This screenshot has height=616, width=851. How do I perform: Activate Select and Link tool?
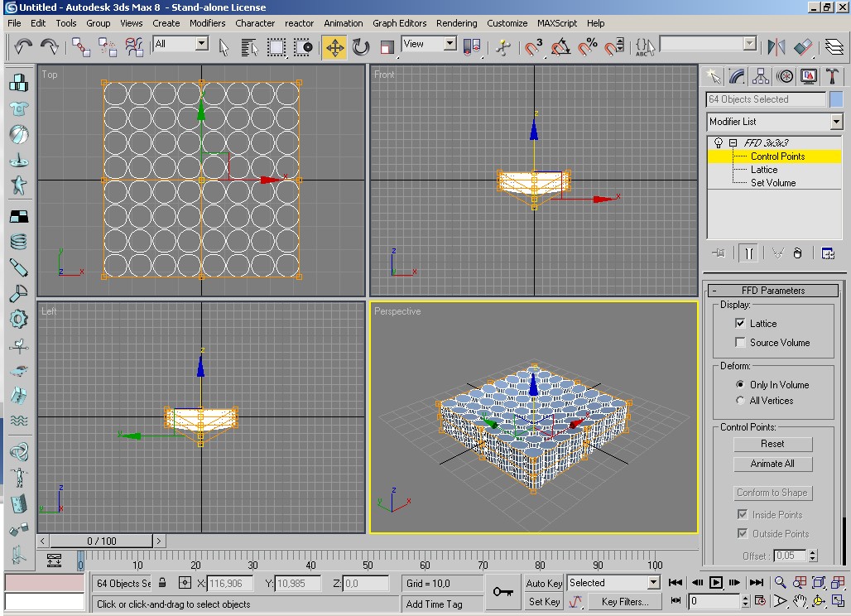(81, 47)
